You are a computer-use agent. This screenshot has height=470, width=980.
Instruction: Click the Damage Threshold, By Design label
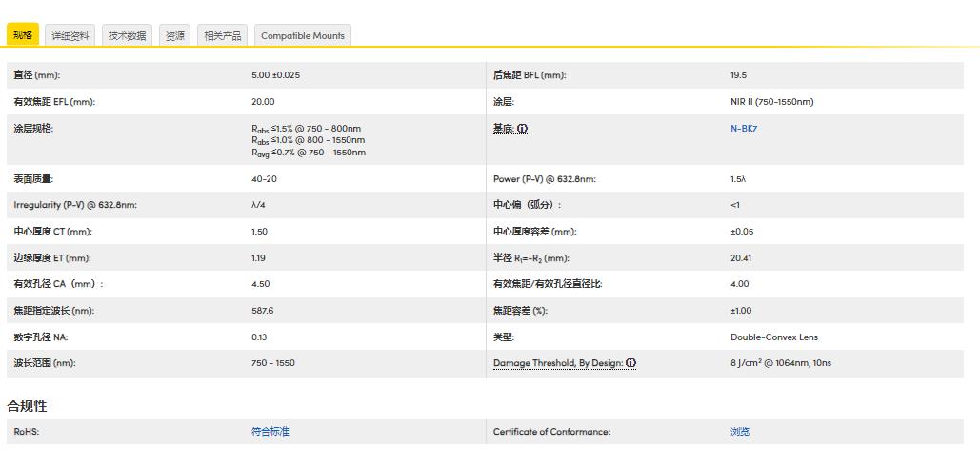tap(558, 363)
